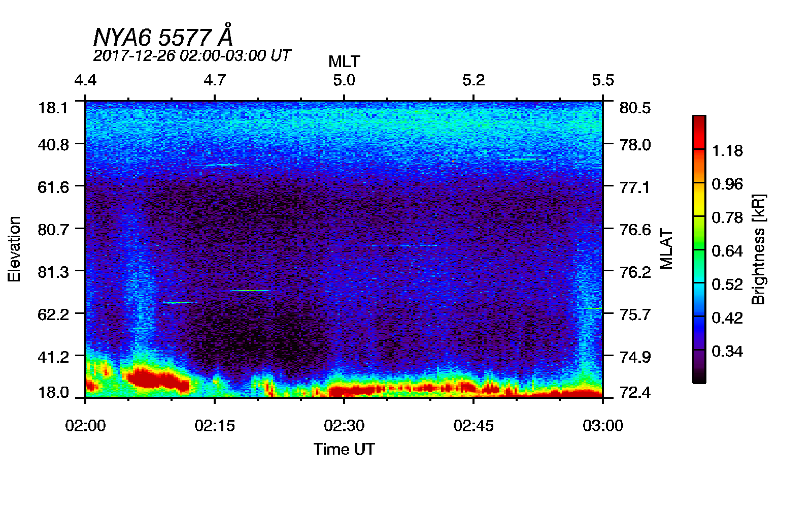
Task: Click time tick label 02:30
Action: [344, 425]
